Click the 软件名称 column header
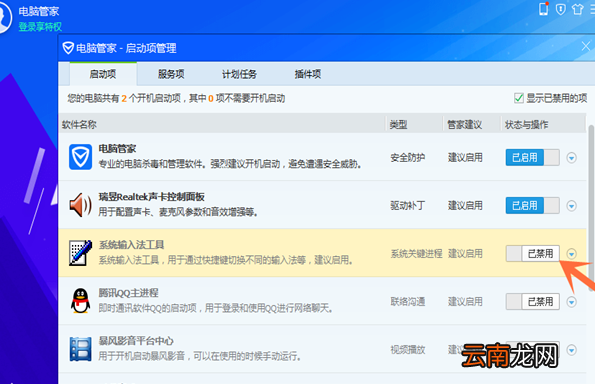Screen dimensions: 595x384 (x=79, y=124)
